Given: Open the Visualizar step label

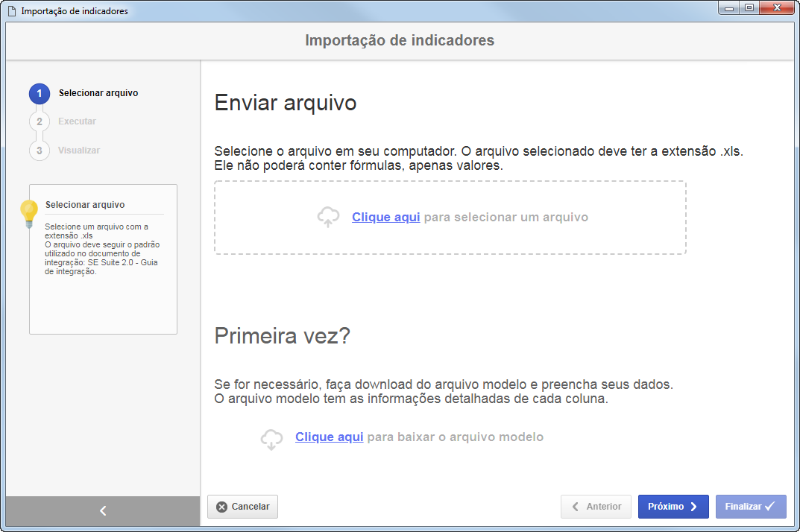Looking at the screenshot, I should pos(79,150).
